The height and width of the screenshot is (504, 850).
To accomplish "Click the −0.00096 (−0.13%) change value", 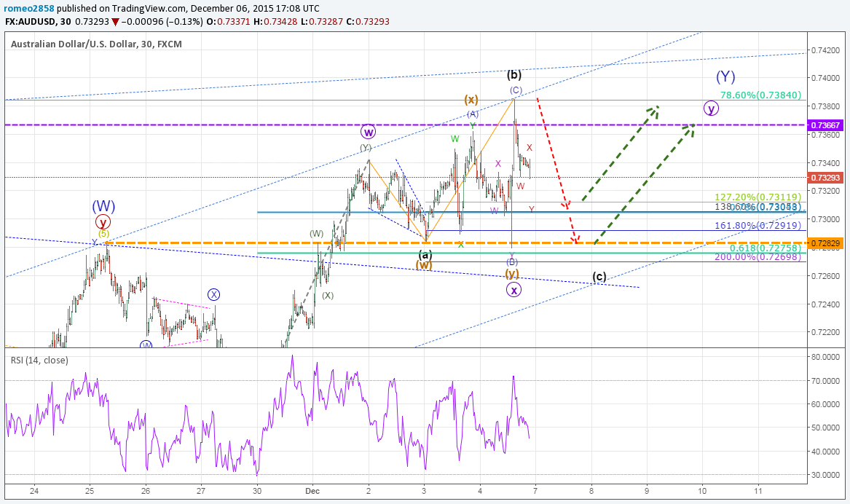I will 164,22.
